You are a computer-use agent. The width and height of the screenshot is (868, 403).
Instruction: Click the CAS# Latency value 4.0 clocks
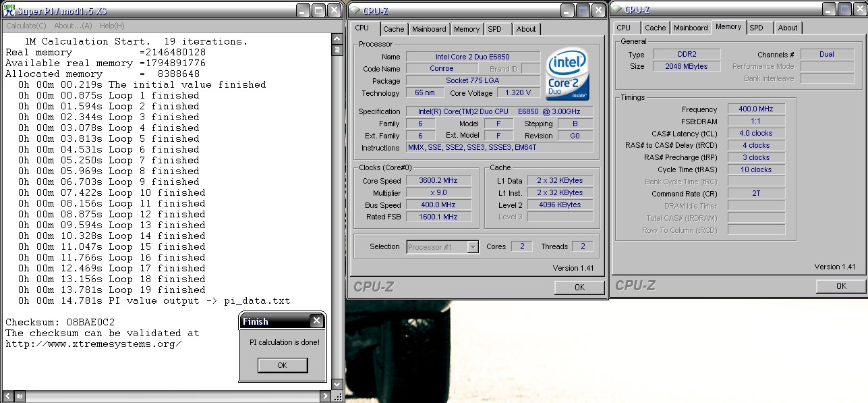click(x=756, y=134)
